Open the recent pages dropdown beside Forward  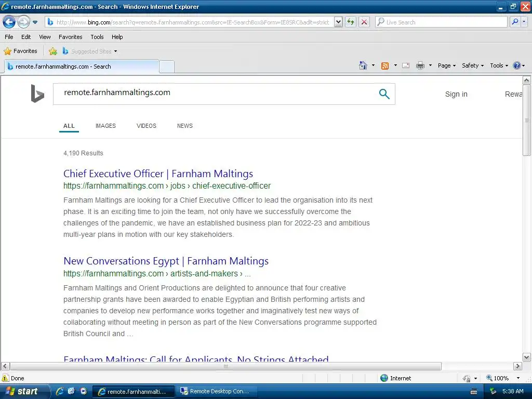coord(35,22)
